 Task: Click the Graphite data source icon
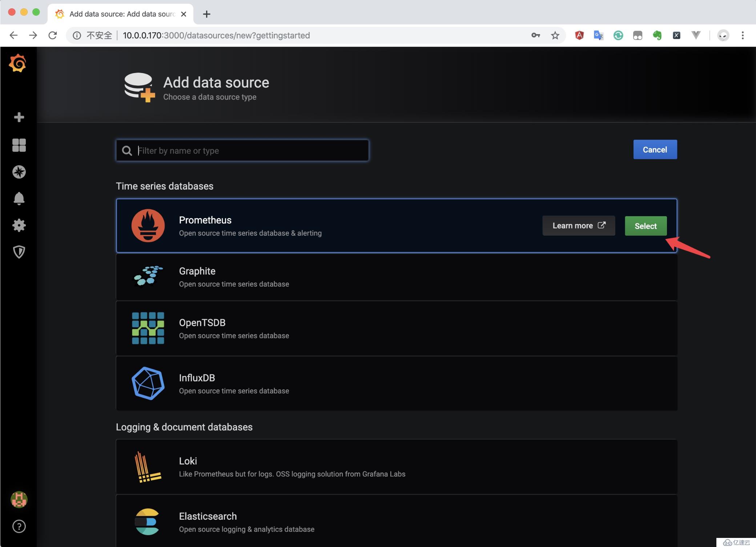[149, 276]
